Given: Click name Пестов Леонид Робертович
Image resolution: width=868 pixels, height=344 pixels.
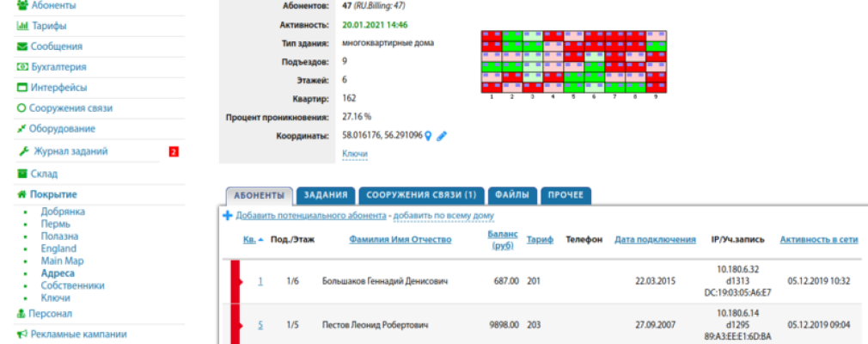Looking at the screenshot, I should (376, 325).
